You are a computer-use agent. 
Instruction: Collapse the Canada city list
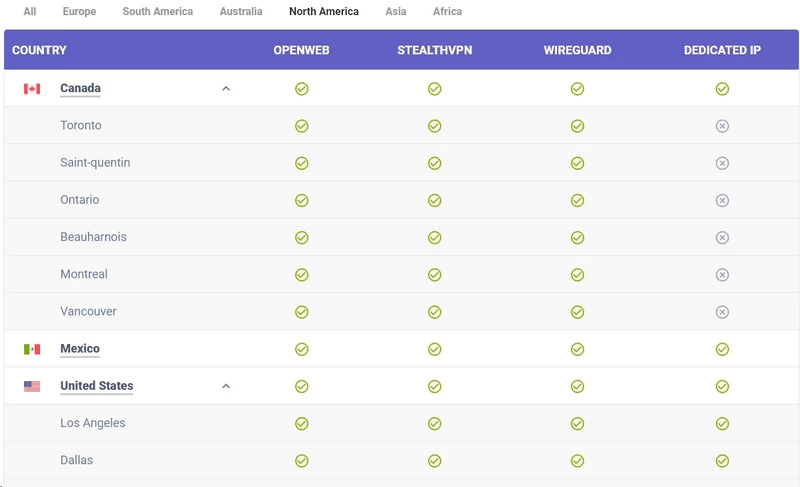coord(226,89)
